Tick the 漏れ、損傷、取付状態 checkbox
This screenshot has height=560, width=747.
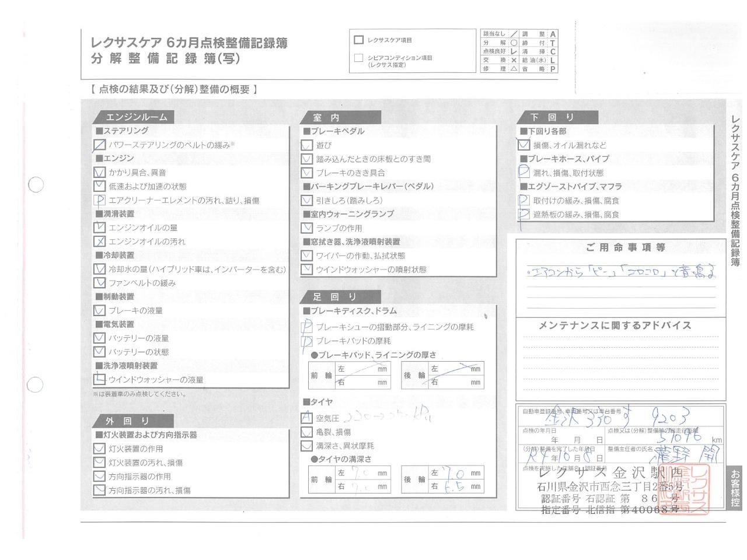(524, 173)
